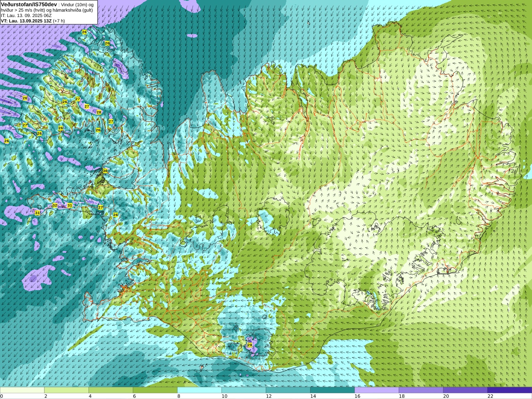Select the 2–4 m/s light green legend swatch

click(x=66, y=390)
